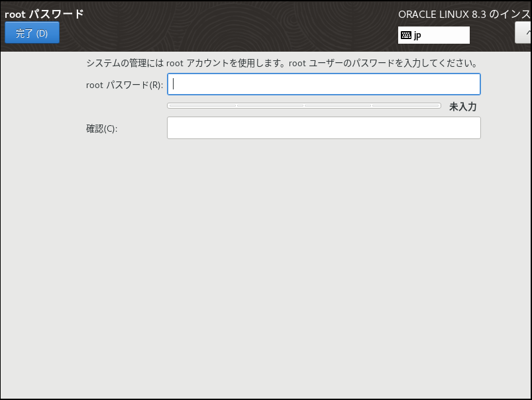532x400 pixels.
Task: Focus the root パスワード input field
Action: coord(323,84)
